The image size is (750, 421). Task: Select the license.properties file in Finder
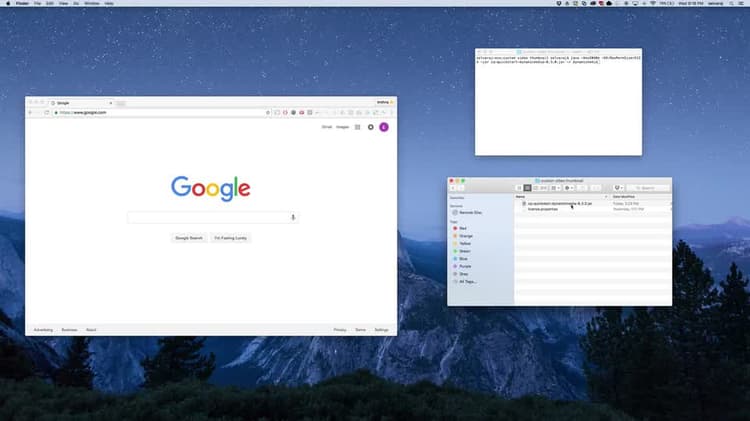pyautogui.click(x=593, y=209)
